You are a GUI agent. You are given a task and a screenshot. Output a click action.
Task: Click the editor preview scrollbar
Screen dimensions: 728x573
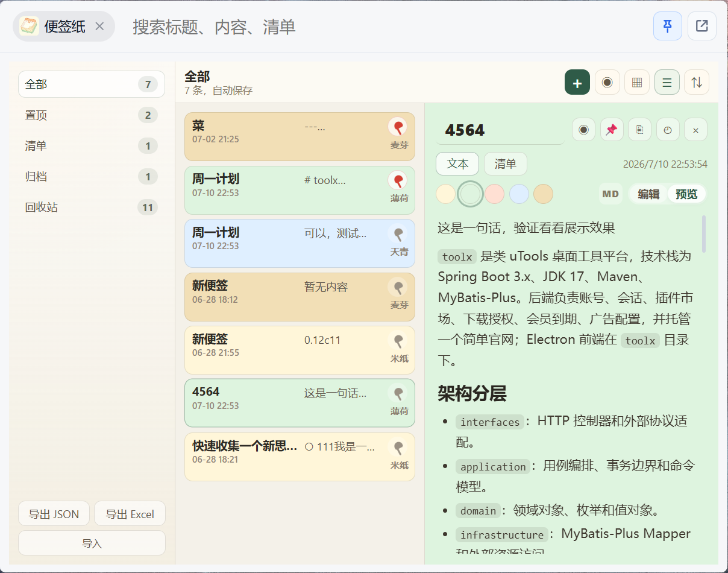click(704, 234)
